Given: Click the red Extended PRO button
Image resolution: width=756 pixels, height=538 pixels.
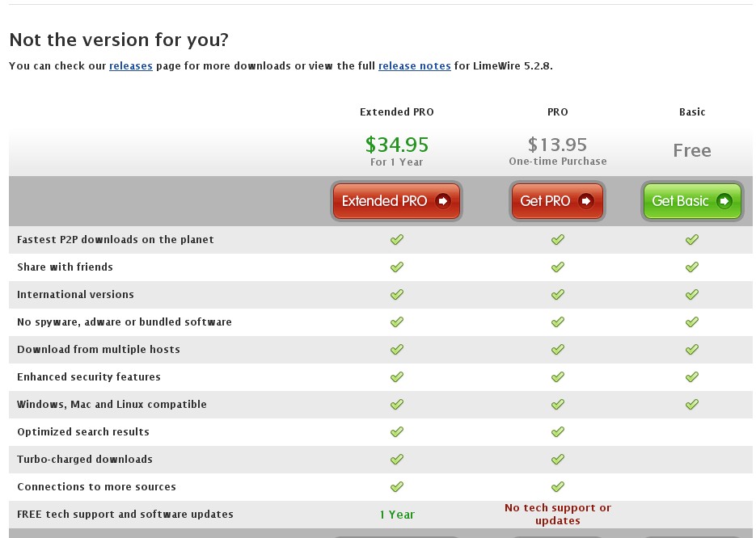Looking at the screenshot, I should point(396,201).
